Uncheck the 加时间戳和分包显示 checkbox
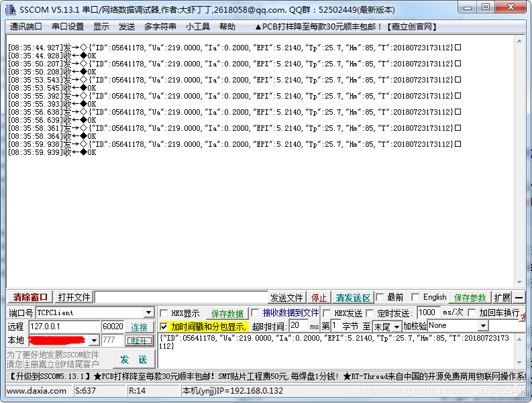The image size is (532, 403). (164, 327)
